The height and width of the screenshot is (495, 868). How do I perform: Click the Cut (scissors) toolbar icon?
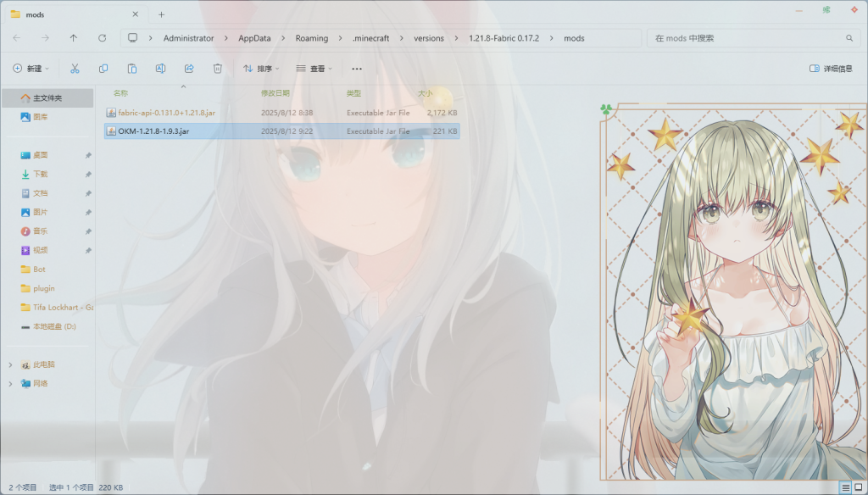tap(75, 69)
